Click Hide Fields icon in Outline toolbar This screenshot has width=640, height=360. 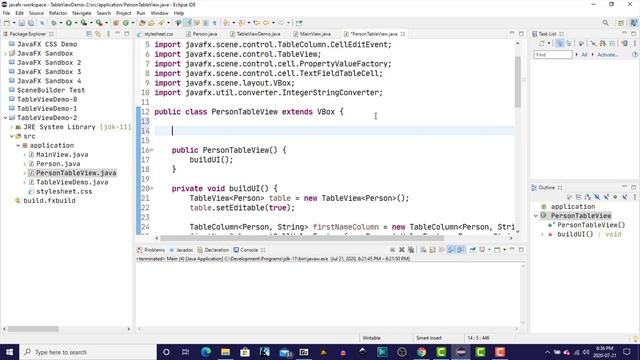click(x=597, y=197)
